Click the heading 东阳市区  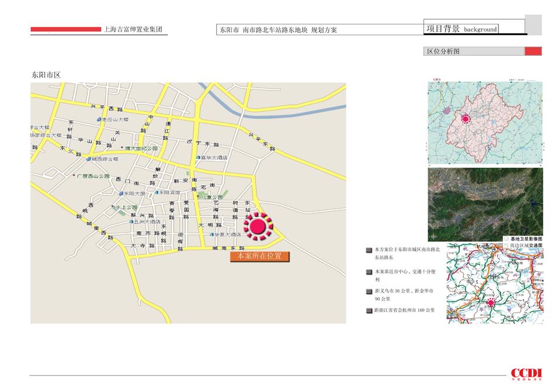click(x=46, y=75)
